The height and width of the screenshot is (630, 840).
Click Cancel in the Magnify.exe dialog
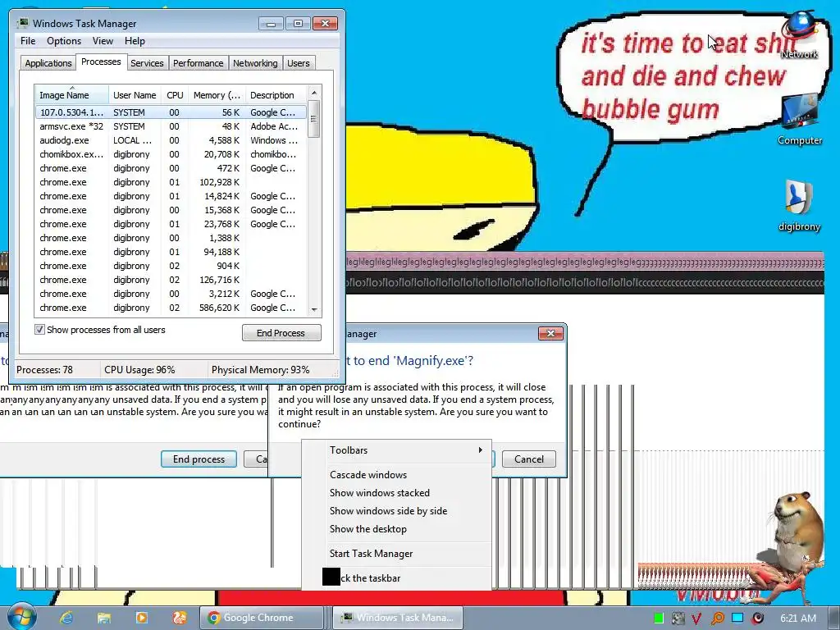point(529,459)
